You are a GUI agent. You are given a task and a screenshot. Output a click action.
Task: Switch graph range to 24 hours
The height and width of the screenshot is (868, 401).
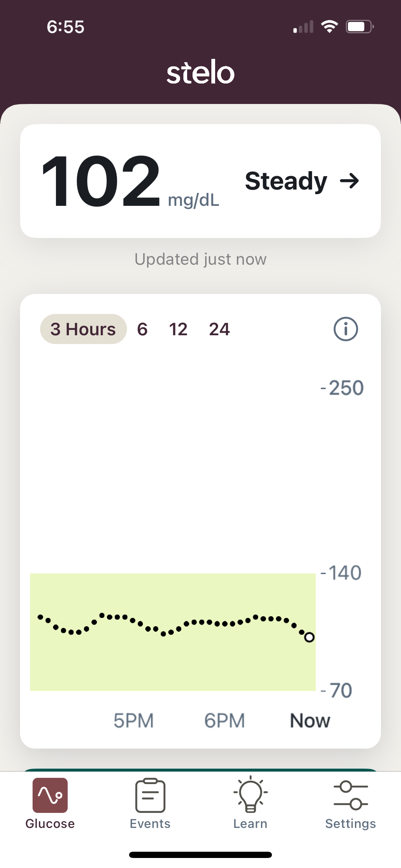coord(219,329)
